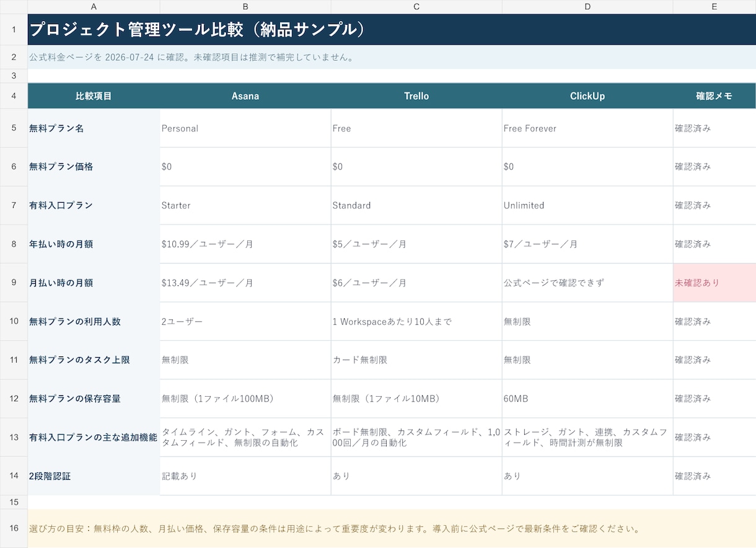Select the cell starting タイムライン、ガント
756x548 pixels.
coord(245,437)
